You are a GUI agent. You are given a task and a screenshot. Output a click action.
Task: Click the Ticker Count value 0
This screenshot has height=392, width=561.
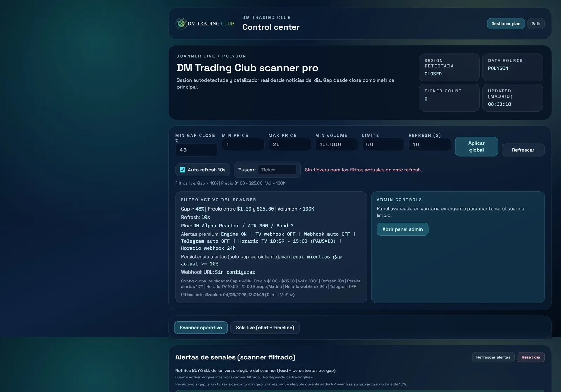[x=426, y=99]
